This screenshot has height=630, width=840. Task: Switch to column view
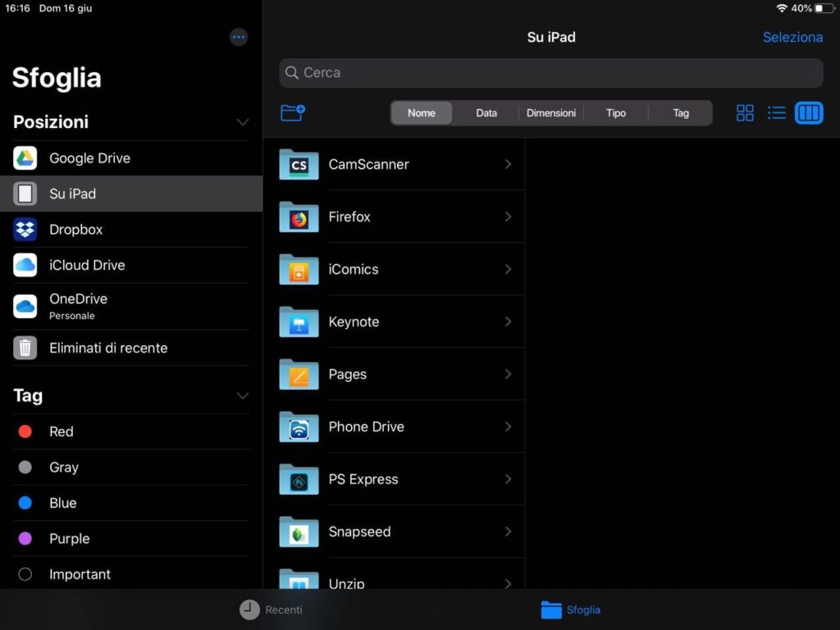point(808,112)
